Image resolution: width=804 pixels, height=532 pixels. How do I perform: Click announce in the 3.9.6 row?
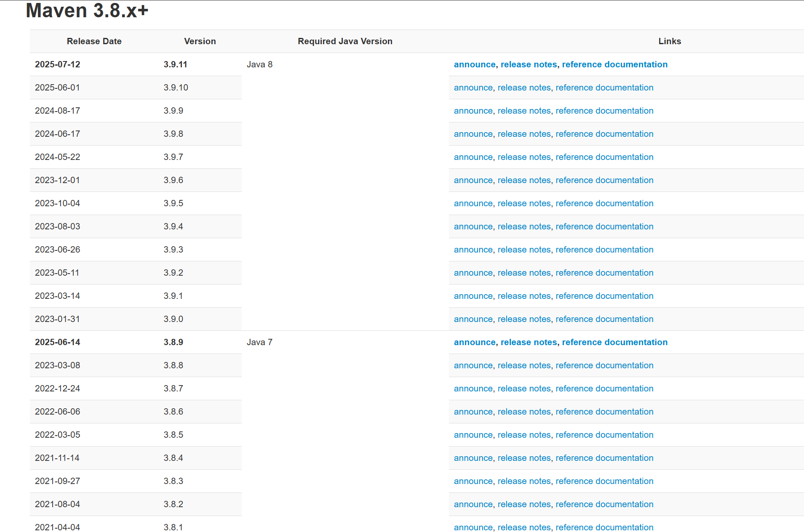[x=473, y=180]
